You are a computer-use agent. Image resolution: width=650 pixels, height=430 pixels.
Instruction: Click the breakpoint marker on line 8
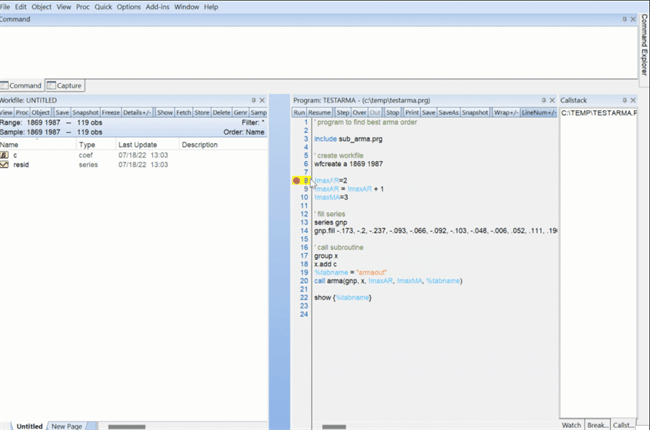pyautogui.click(x=297, y=181)
